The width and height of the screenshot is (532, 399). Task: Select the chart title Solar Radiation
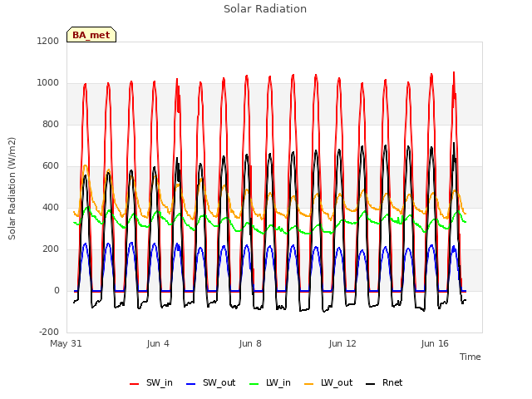[265, 9]
